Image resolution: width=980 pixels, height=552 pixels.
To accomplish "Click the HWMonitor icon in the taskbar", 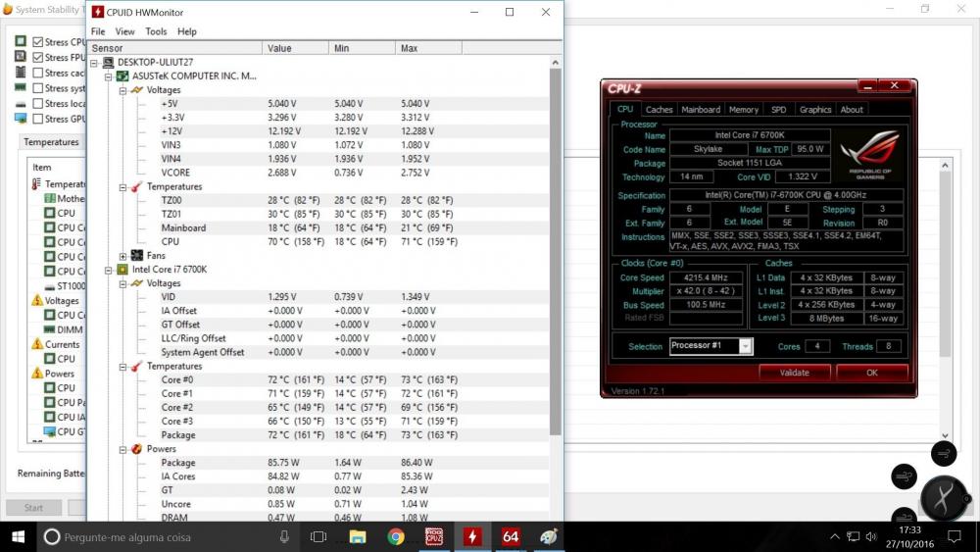I will (x=472, y=536).
